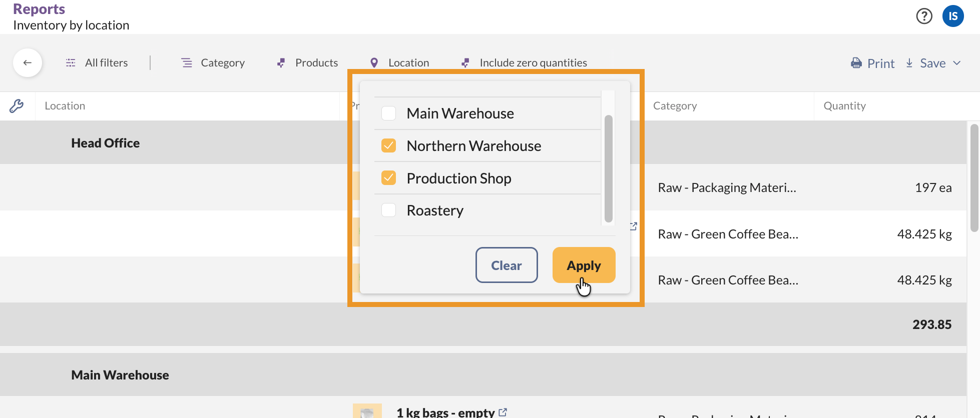The width and height of the screenshot is (980, 418).
Task: Uncheck the Production Shop checkbox
Action: tap(389, 178)
